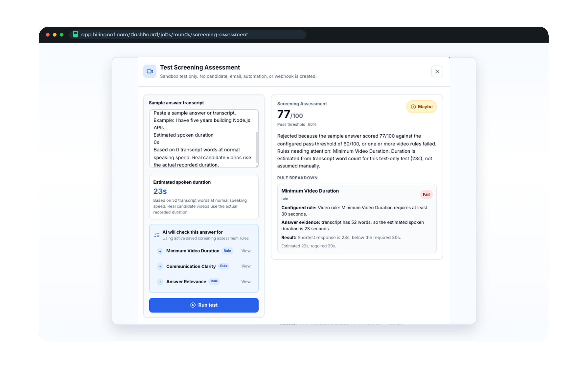Click the Minimum Video Duration breakdown card title
Viewport: 588px width, 368px height.
point(310,191)
